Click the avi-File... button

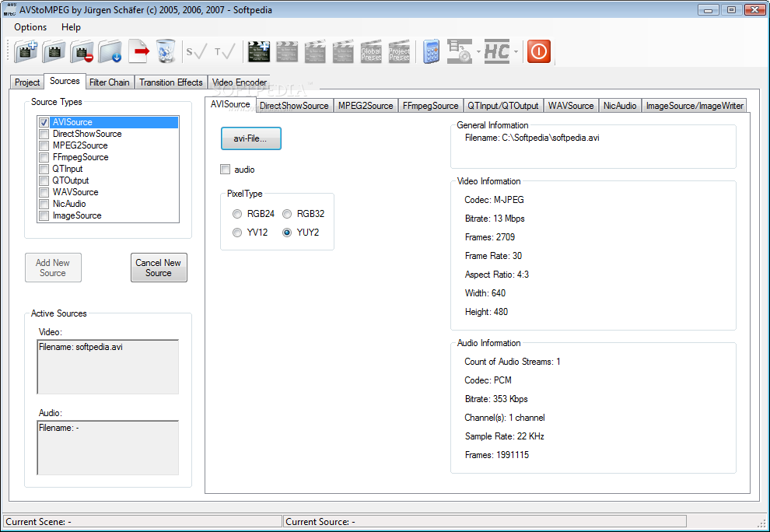pyautogui.click(x=251, y=138)
